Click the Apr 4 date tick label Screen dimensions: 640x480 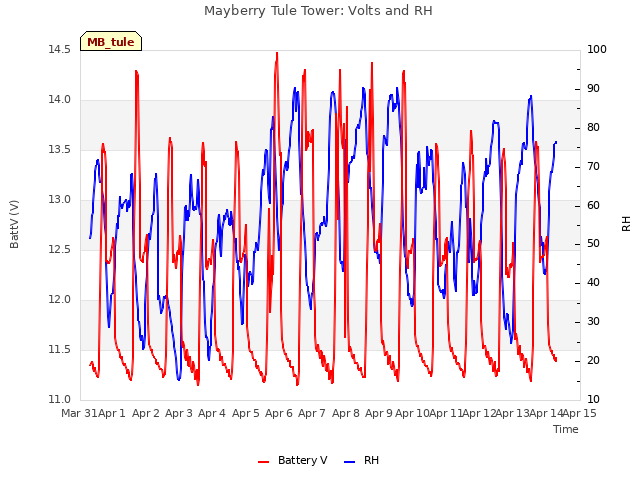point(212,413)
